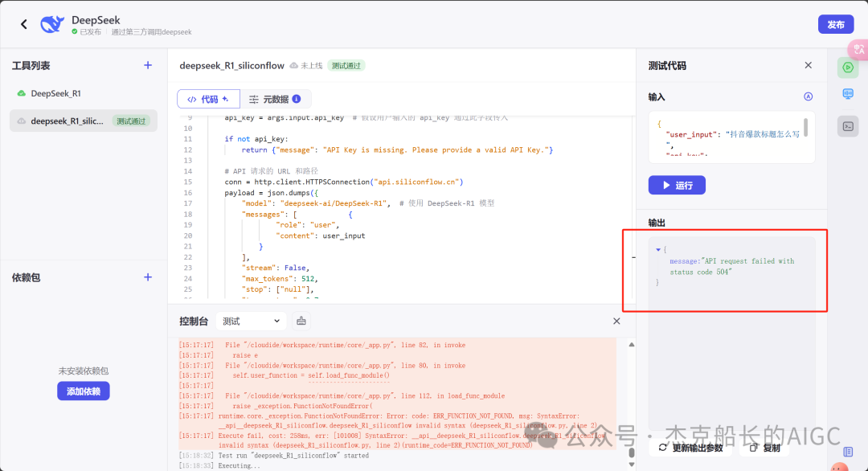Click console scrollbar up arrow
Screen dimensions: 868x471
[632, 345]
